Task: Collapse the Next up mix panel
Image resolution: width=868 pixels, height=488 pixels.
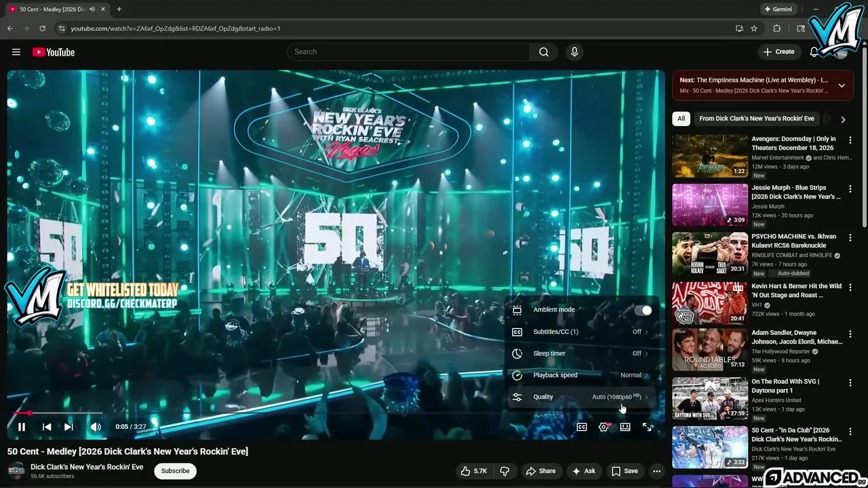Action: pyautogui.click(x=842, y=85)
